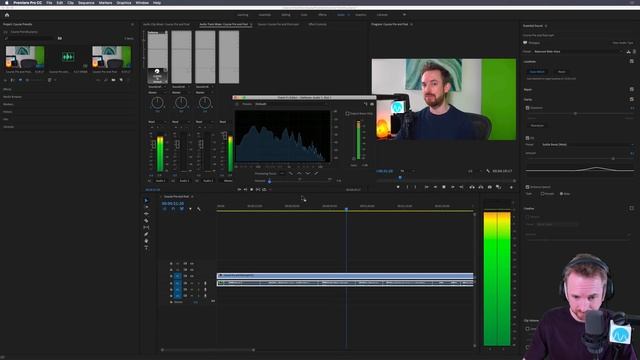
Task: Open automation mode dropdown for Audio 2
Action: (181, 122)
